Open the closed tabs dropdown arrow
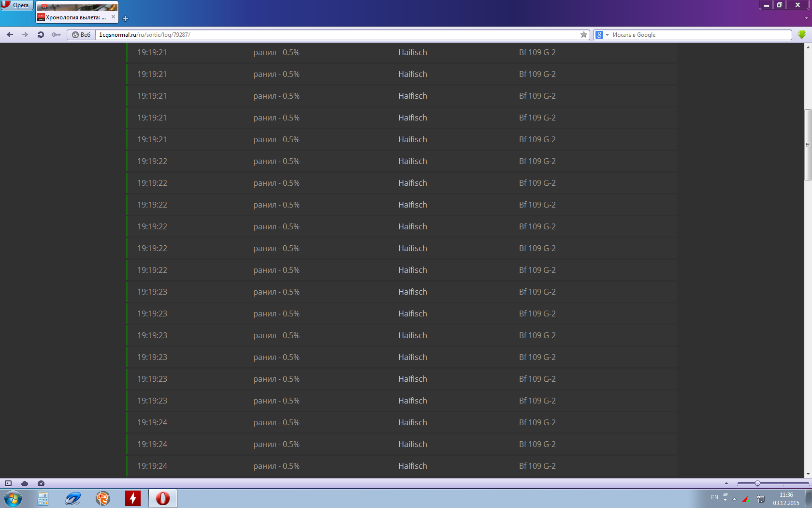 (806, 18)
